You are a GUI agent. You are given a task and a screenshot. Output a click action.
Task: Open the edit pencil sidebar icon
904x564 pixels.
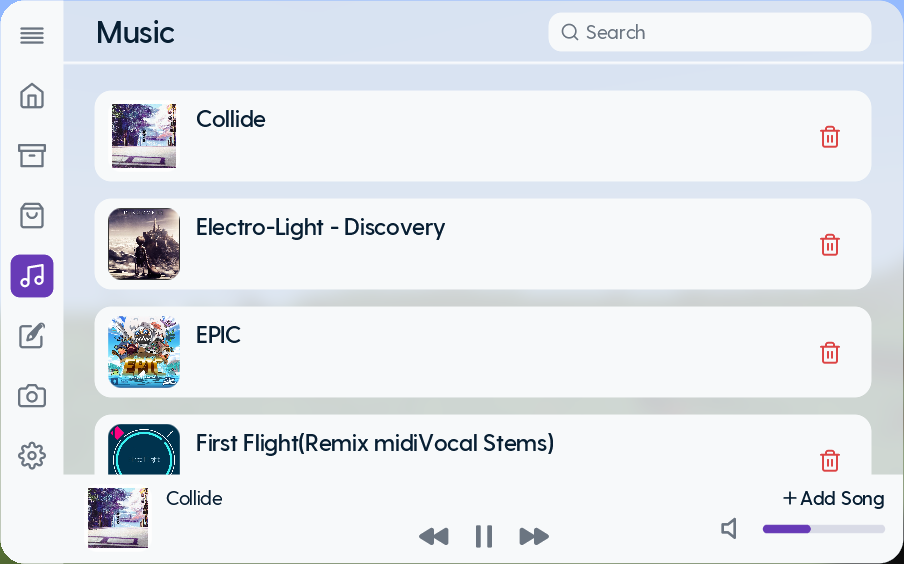tap(32, 336)
